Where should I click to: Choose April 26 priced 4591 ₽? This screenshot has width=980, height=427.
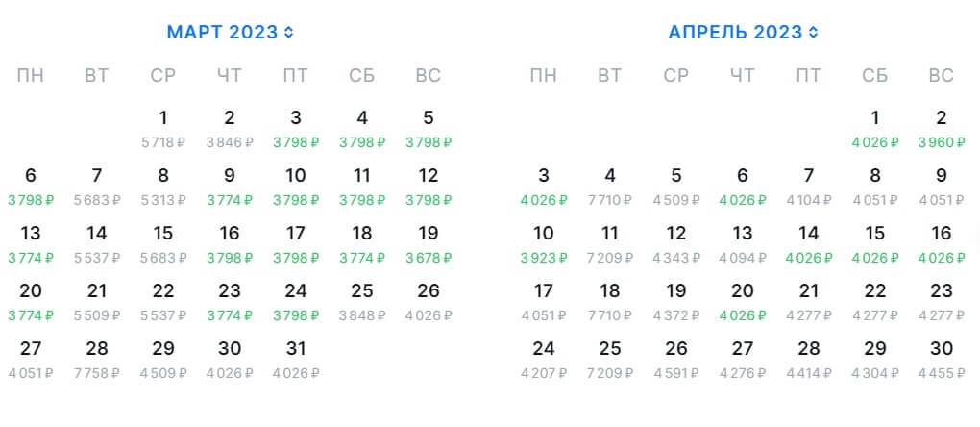(676, 359)
